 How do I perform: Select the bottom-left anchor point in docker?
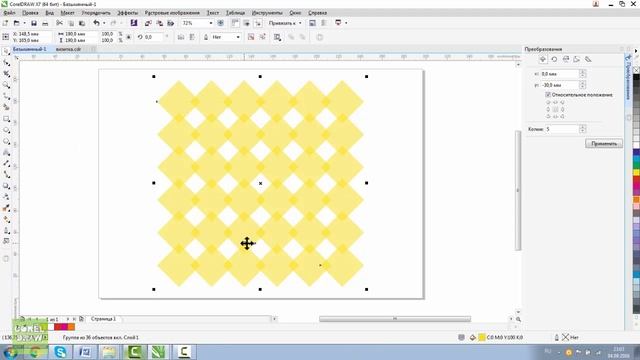click(548, 116)
